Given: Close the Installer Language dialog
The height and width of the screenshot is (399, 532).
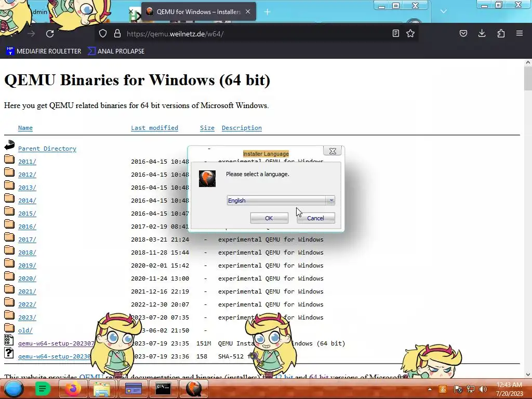Looking at the screenshot, I should point(332,151).
